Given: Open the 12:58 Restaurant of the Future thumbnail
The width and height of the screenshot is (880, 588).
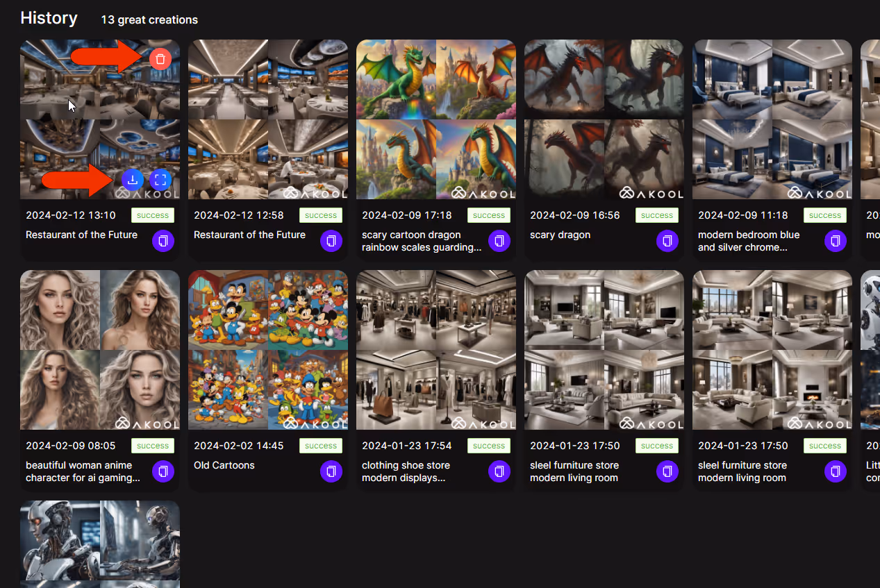Looking at the screenshot, I should [268, 119].
